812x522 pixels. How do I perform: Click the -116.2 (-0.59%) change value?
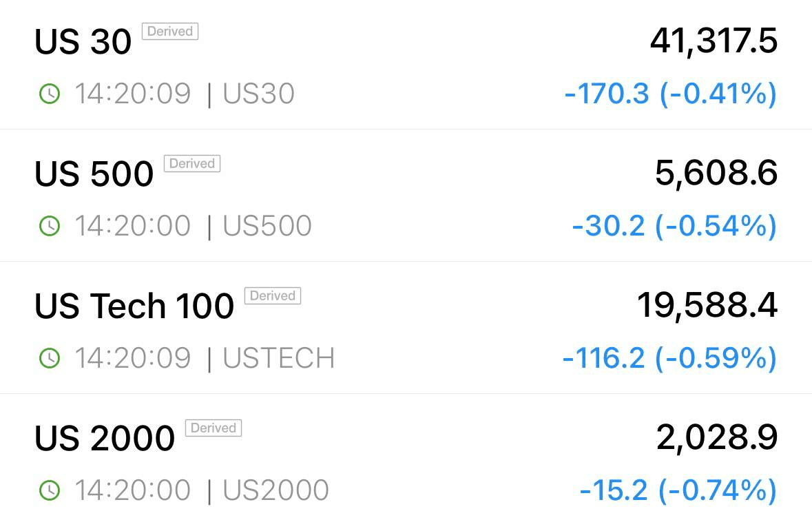669,358
